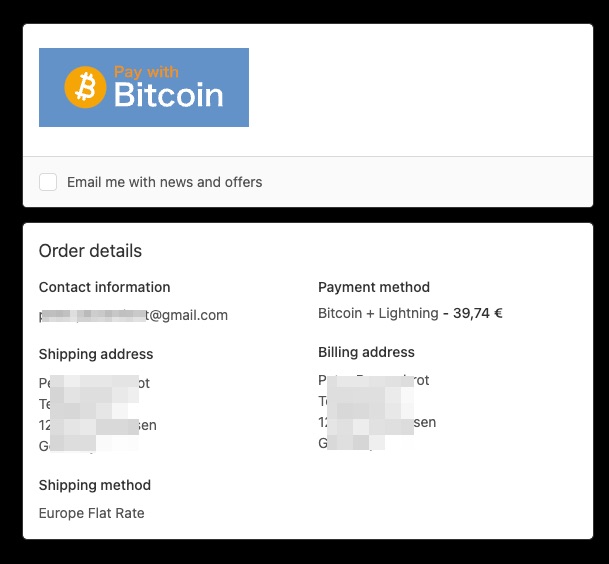Click the Shipping method heading
Image resolution: width=609 pixels, height=564 pixels.
tap(95, 485)
